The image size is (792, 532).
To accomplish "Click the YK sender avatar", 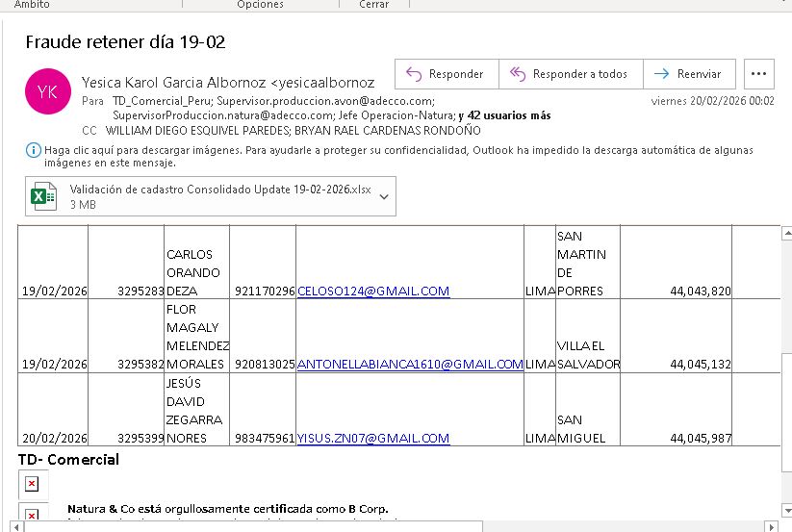I will pyautogui.click(x=47, y=90).
